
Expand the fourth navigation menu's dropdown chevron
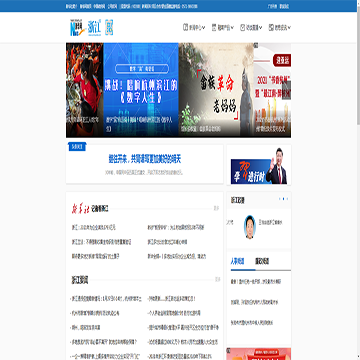coord(289,28)
